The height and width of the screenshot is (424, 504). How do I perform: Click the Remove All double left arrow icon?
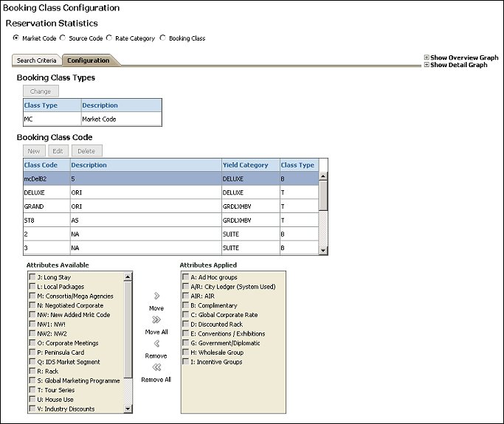[x=156, y=367]
